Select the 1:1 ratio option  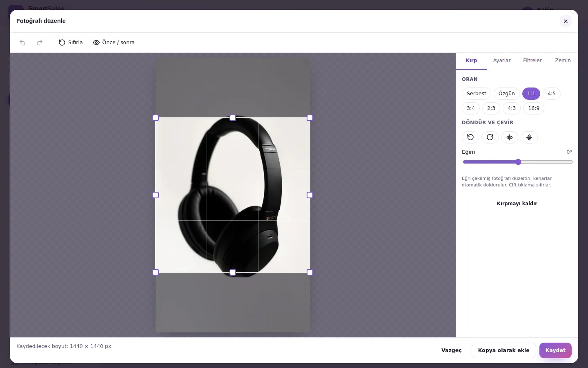tap(531, 94)
